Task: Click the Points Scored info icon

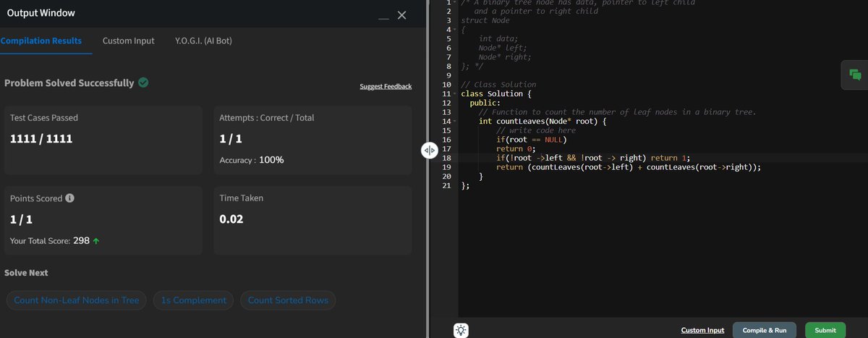Action: [x=69, y=198]
